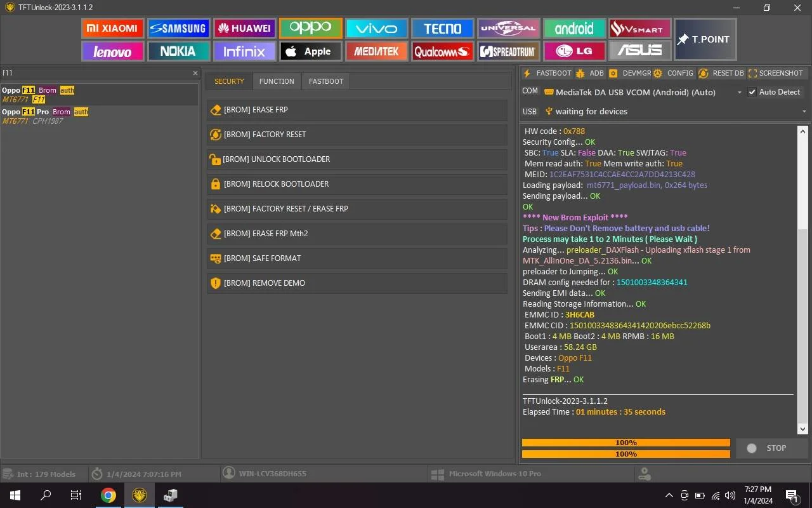Select the Vivo brand icon
812x508 pixels.
376,28
